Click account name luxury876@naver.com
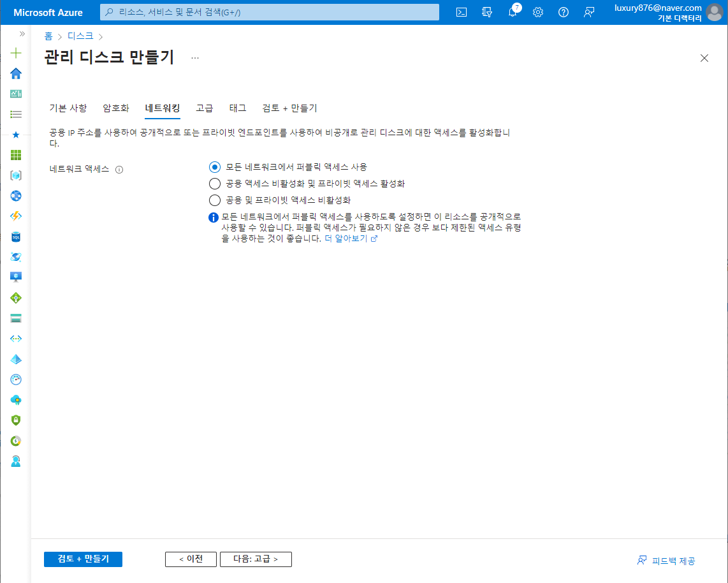 pos(658,8)
